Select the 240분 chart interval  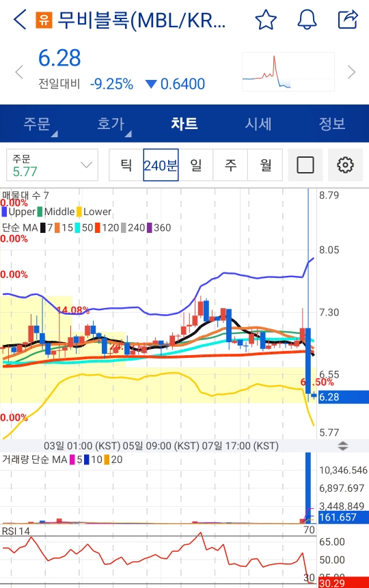click(161, 165)
